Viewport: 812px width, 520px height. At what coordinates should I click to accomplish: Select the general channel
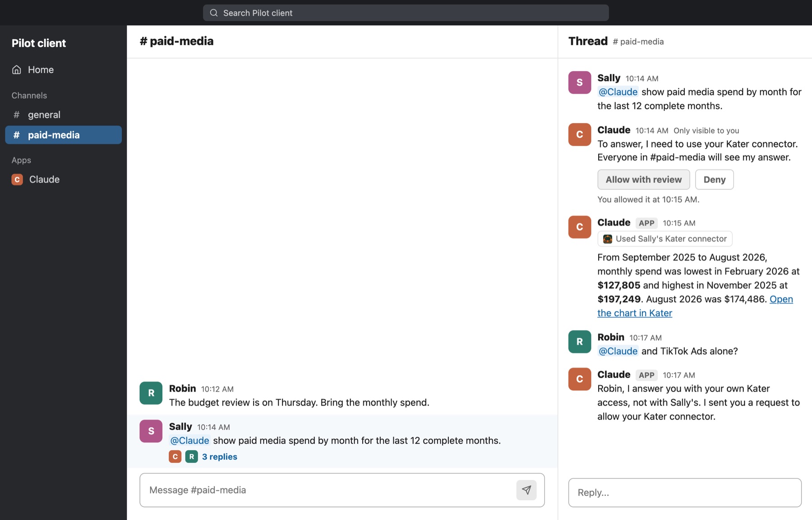point(63,115)
